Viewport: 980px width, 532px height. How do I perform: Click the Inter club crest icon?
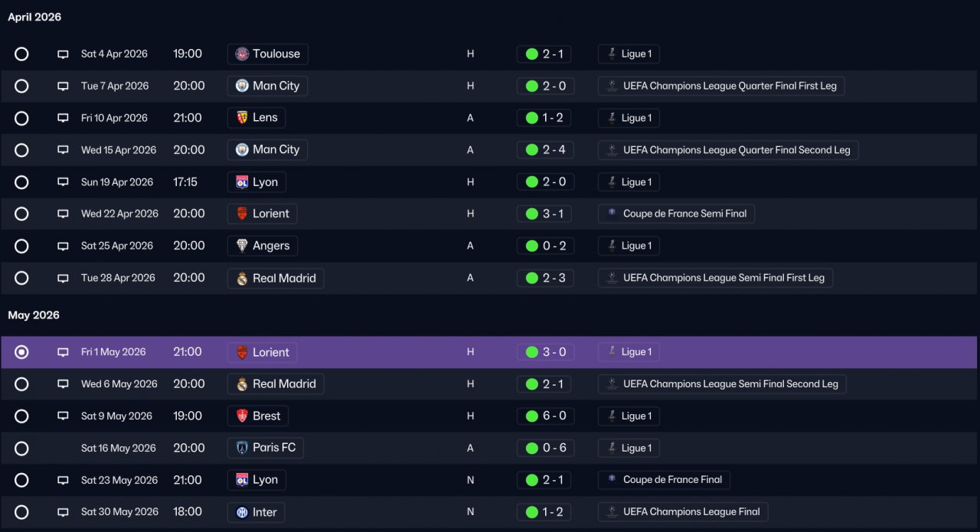point(242,512)
